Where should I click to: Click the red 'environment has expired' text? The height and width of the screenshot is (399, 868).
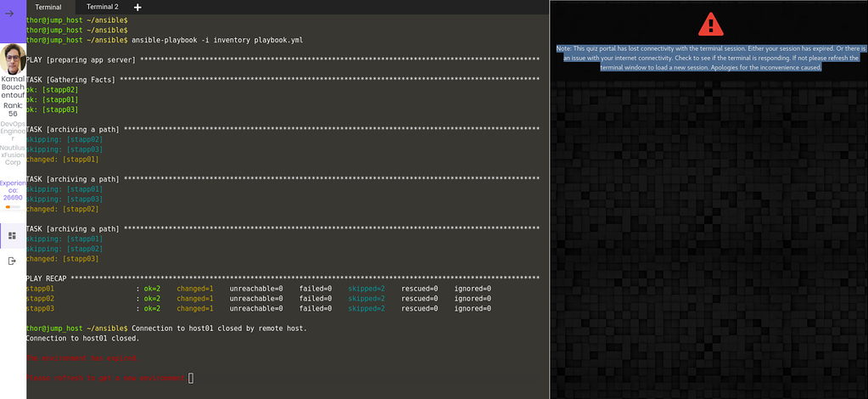coord(81,358)
